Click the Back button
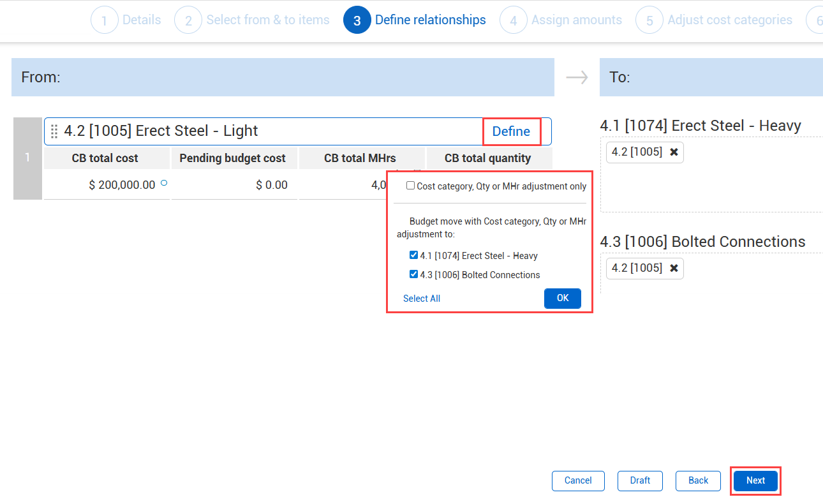Viewport: 823px width, 504px height. click(x=699, y=480)
